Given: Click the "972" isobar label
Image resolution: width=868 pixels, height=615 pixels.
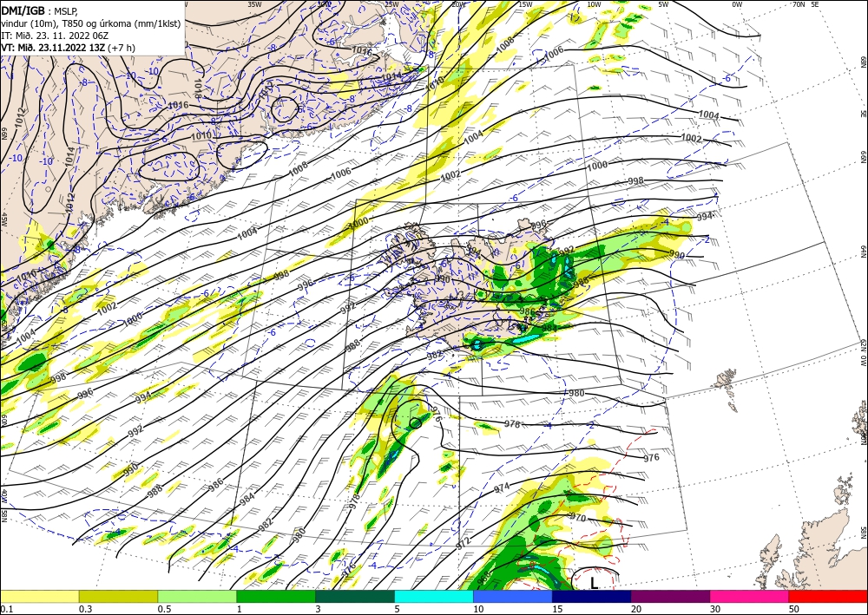Looking at the screenshot, I should tap(463, 542).
